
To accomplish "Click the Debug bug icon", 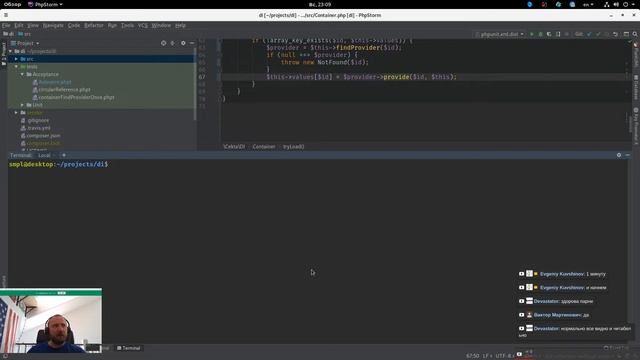I will 540,34.
